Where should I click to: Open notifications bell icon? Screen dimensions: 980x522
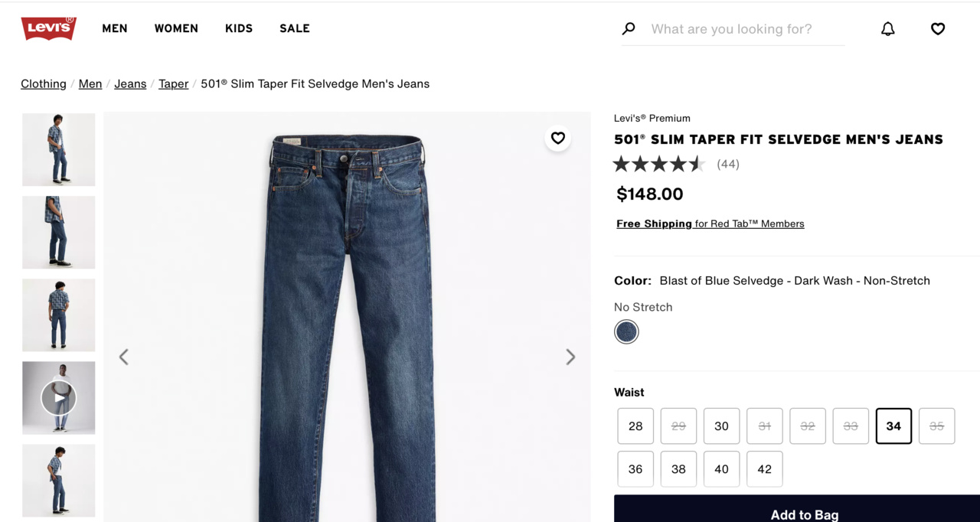coord(887,29)
